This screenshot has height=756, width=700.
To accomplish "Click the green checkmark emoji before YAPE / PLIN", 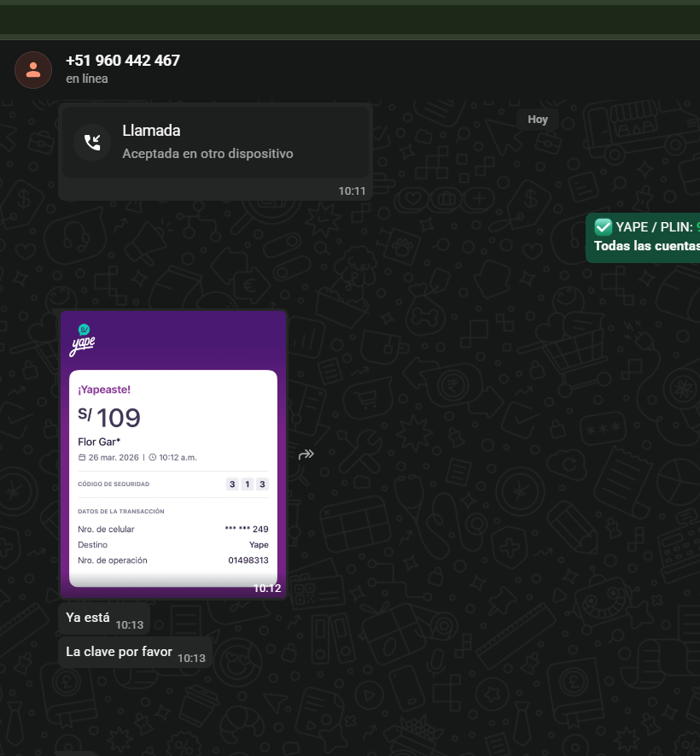I will coord(603,226).
